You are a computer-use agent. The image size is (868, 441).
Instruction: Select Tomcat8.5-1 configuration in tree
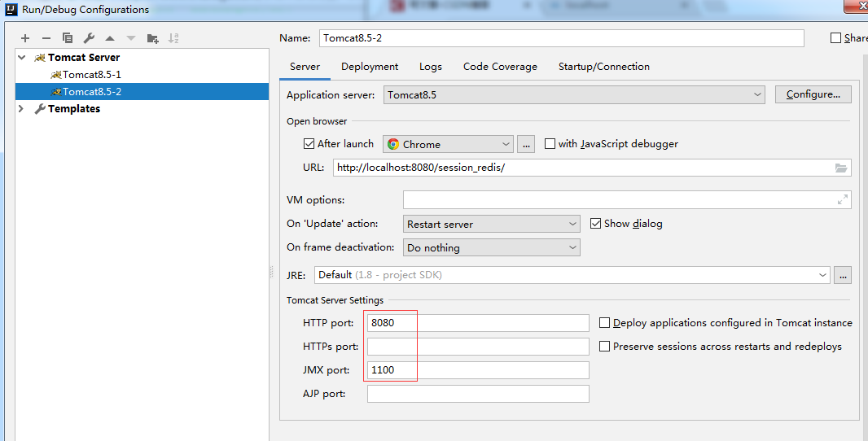[142, 75]
